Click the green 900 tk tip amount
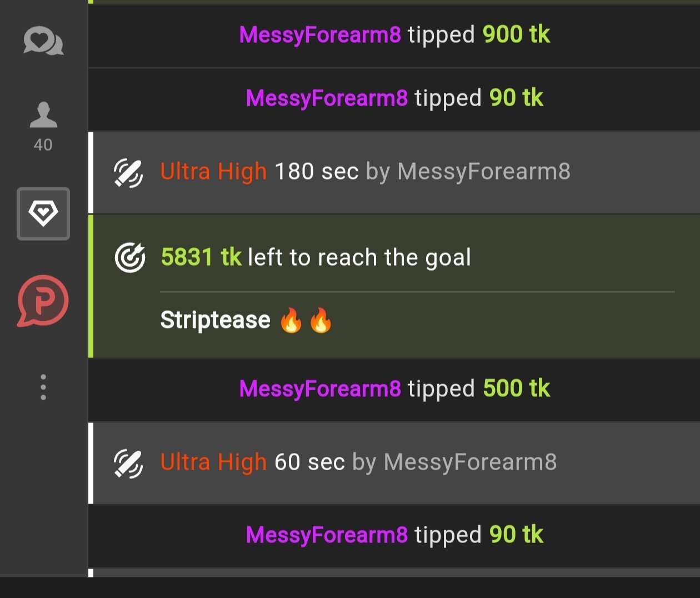The width and height of the screenshot is (700, 598). [516, 35]
